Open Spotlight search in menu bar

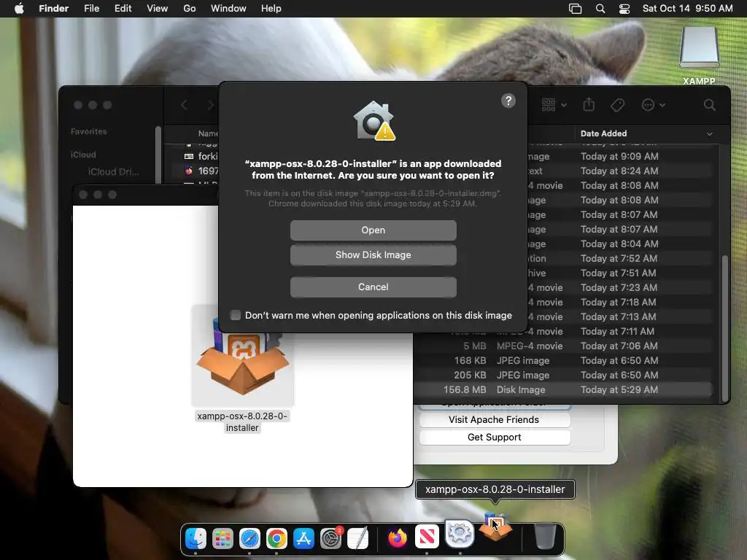click(x=600, y=9)
